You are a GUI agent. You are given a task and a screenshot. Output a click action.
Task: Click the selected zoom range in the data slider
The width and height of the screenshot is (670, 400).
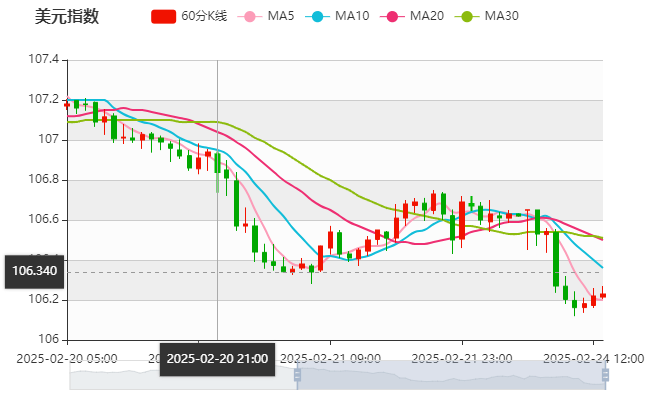(x=451, y=375)
